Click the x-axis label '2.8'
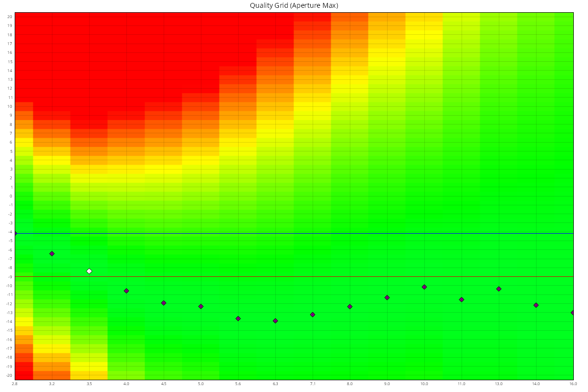This screenshot has width=588, height=392. pyautogui.click(x=15, y=384)
